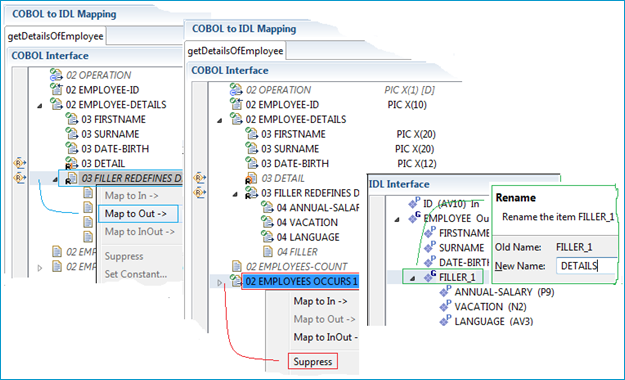The image size is (625, 380).
Task: Click 03 FIRSTNAME icon in middle window
Action: 252,134
